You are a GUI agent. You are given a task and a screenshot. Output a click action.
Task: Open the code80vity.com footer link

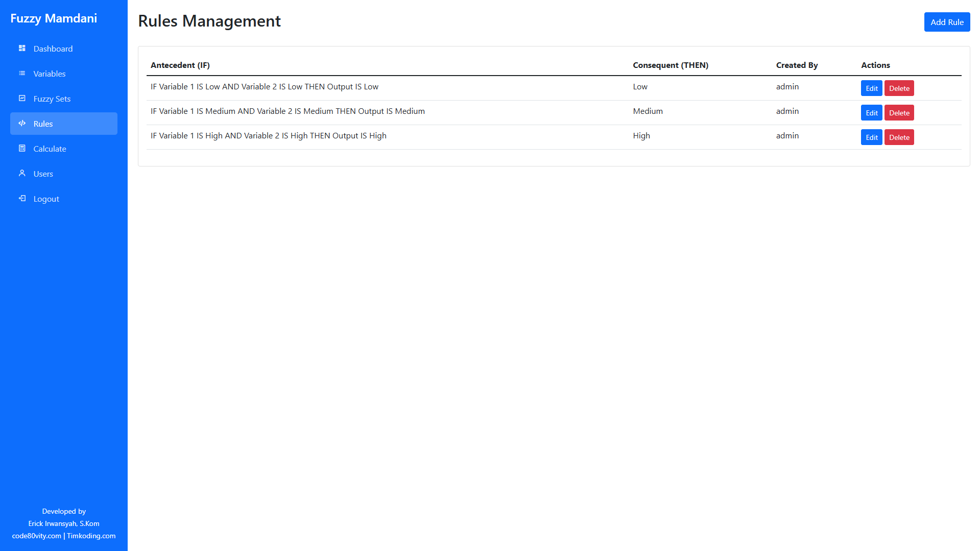[x=36, y=536]
